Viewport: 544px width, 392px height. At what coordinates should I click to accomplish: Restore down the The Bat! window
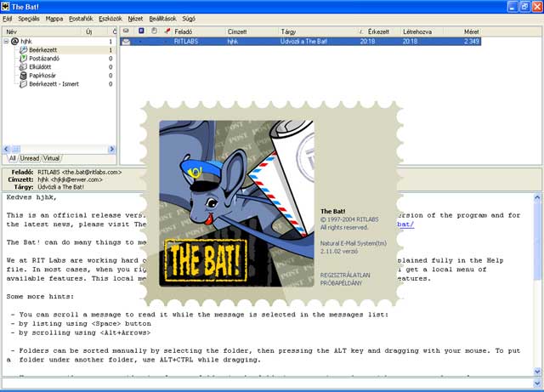[x=525, y=7]
